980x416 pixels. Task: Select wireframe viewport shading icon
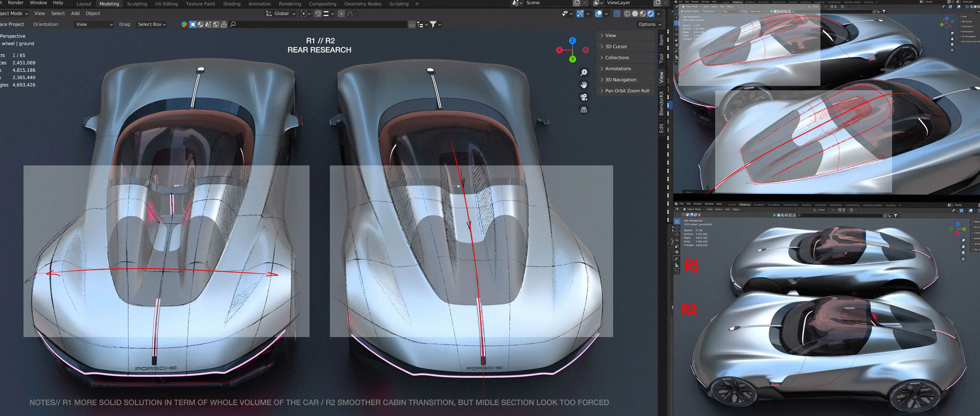click(x=627, y=14)
